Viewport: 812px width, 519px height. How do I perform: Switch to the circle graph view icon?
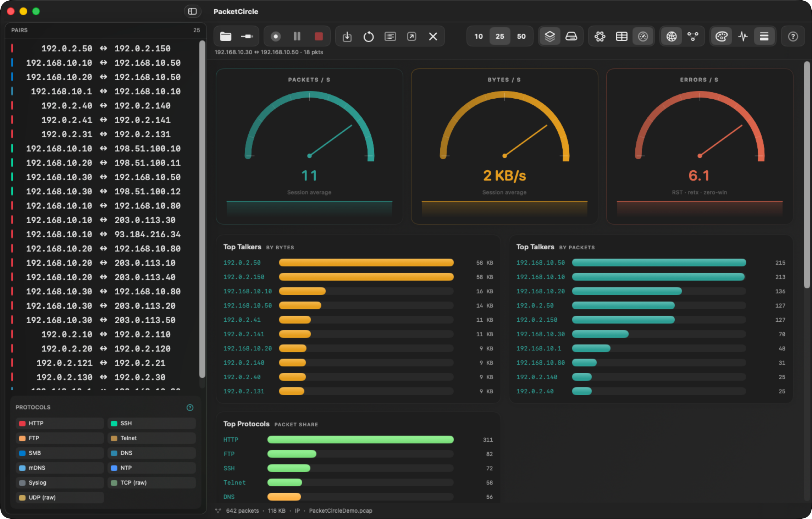600,36
